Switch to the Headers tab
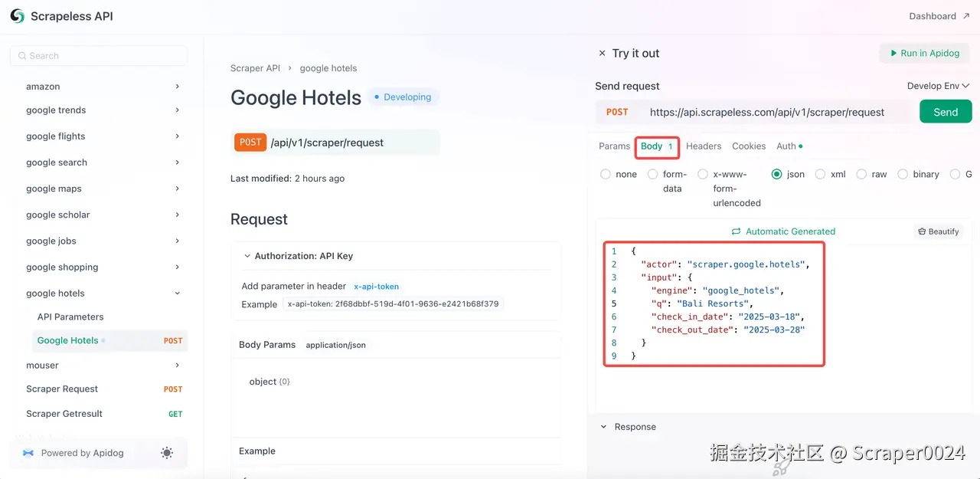The height and width of the screenshot is (479, 980). 704,146
